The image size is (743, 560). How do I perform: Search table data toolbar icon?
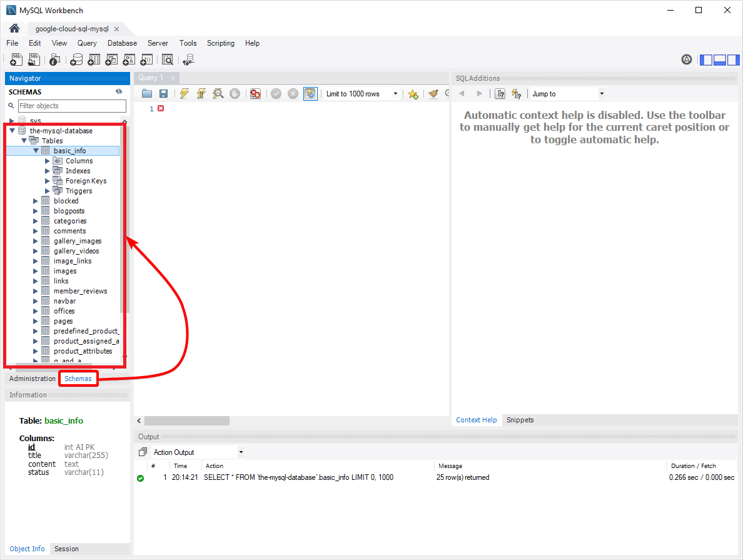[167, 59]
